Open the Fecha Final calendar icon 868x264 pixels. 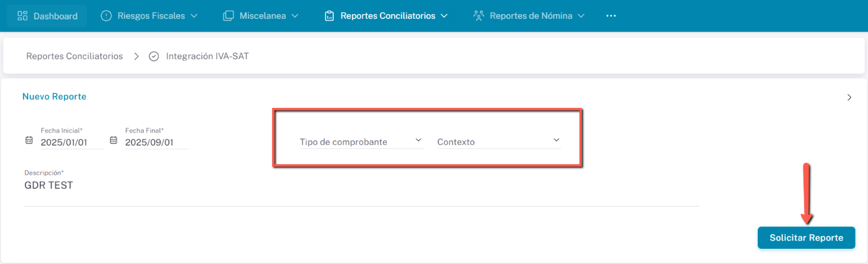pos(114,140)
